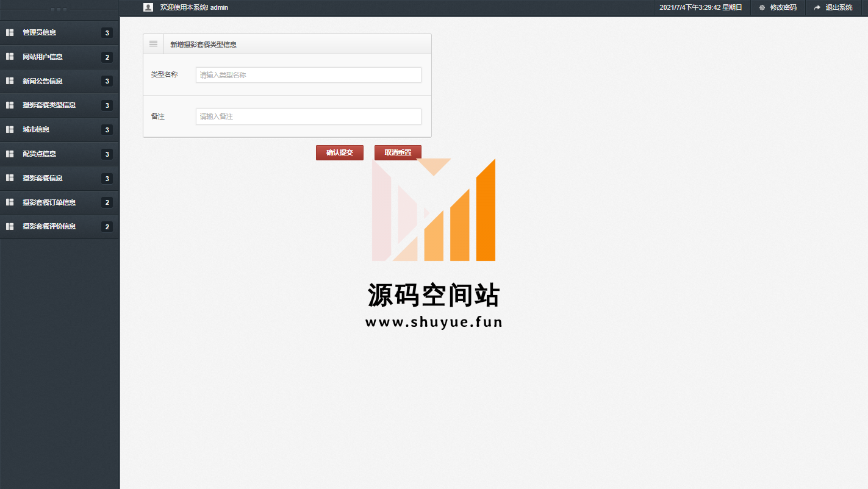Click the admin user avatar icon

tap(148, 7)
